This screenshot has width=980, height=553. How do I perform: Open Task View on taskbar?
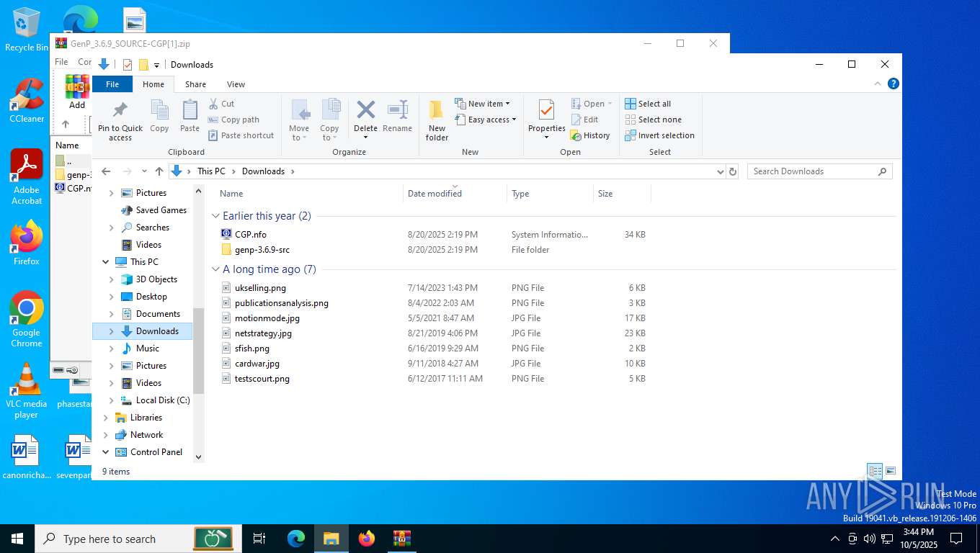coord(259,539)
